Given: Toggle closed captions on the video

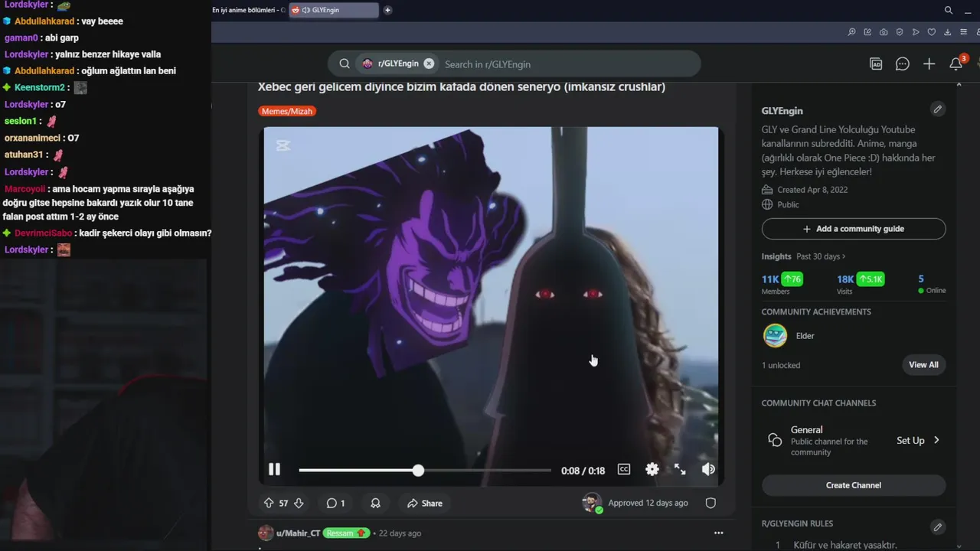Looking at the screenshot, I should [624, 469].
